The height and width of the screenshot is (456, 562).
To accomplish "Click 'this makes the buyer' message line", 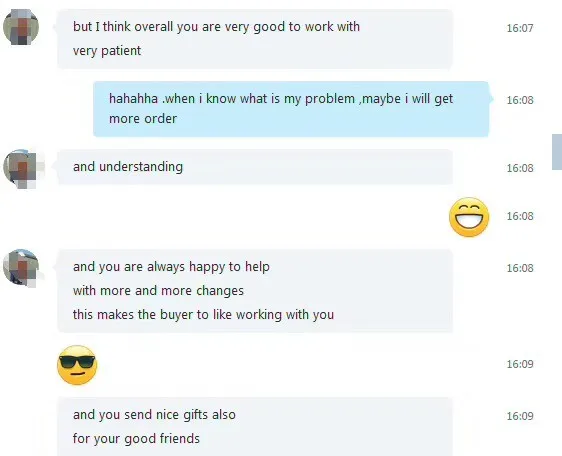I will (x=203, y=314).
